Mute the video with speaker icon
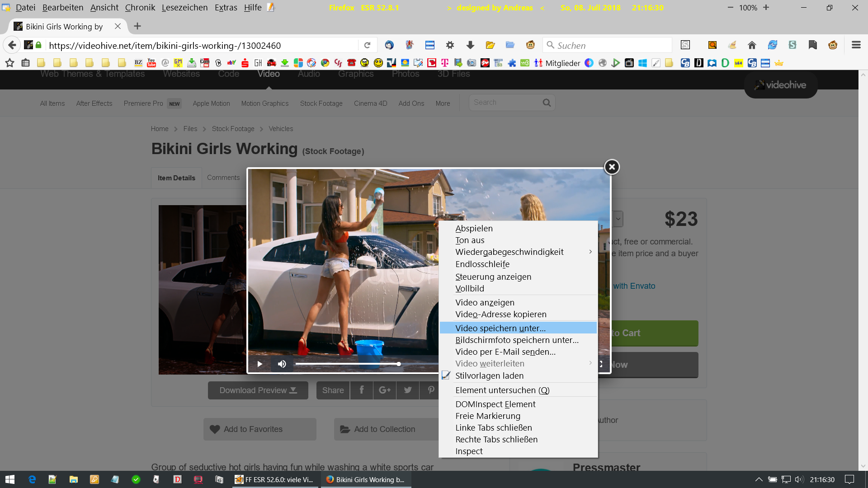The width and height of the screenshot is (868, 488). click(x=282, y=364)
